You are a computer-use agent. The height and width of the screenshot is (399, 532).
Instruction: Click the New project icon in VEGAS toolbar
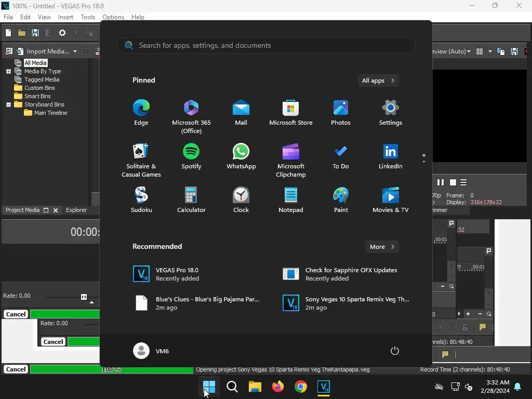(8, 33)
